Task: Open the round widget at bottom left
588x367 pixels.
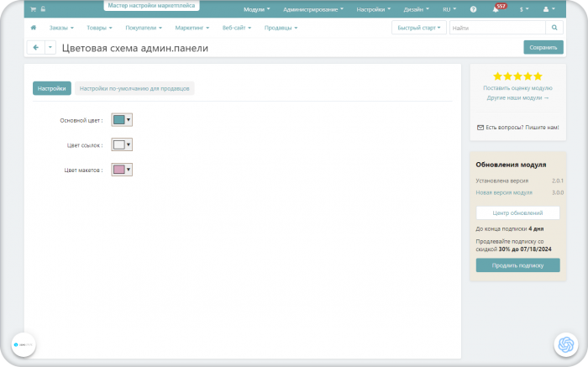Action: tap(24, 344)
